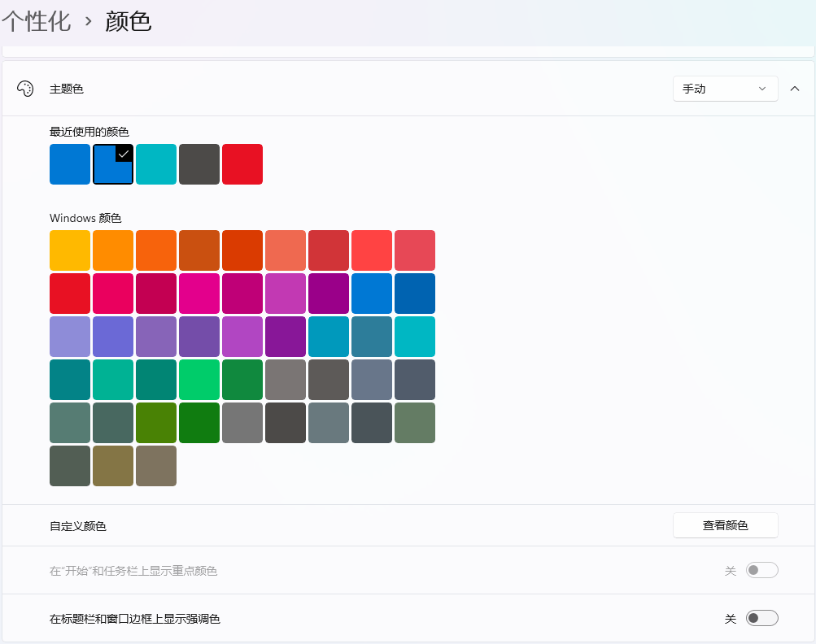The width and height of the screenshot is (816, 644).
Task: Pick the red swatch starting the second Windows colors row
Action: tap(70, 294)
